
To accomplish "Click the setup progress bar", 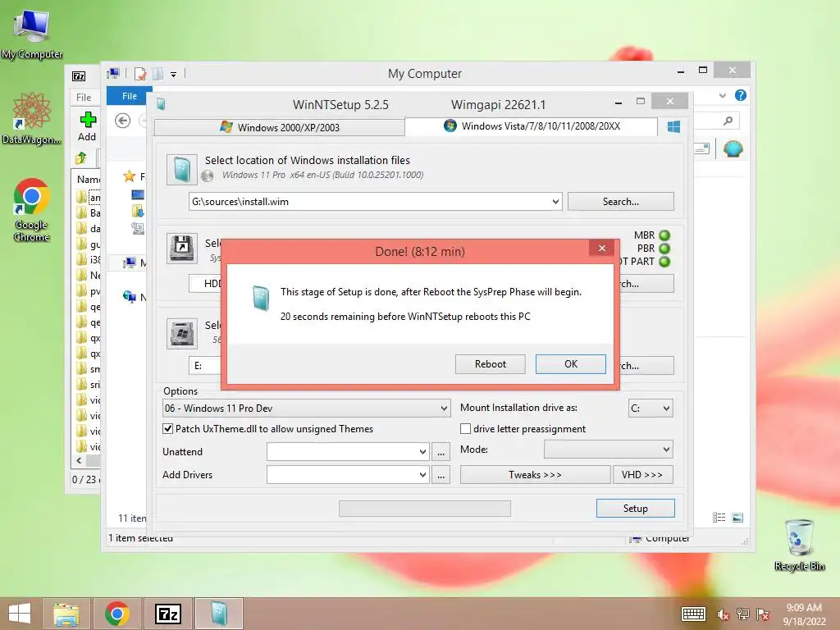I will tap(424, 509).
